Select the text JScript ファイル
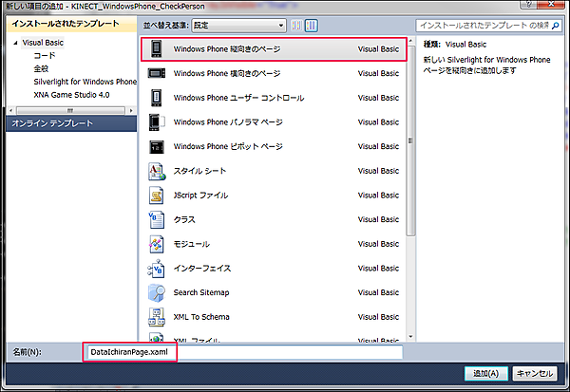Screen dimensions: 570x392 200,196
